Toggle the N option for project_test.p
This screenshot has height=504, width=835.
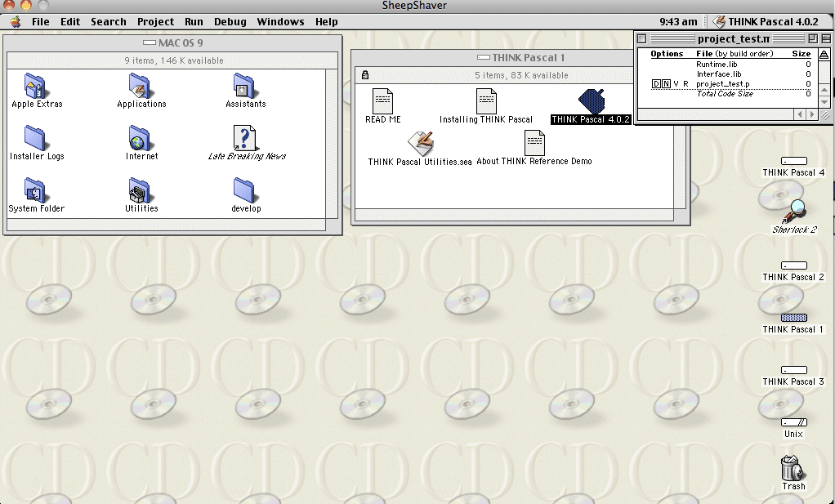click(x=666, y=83)
